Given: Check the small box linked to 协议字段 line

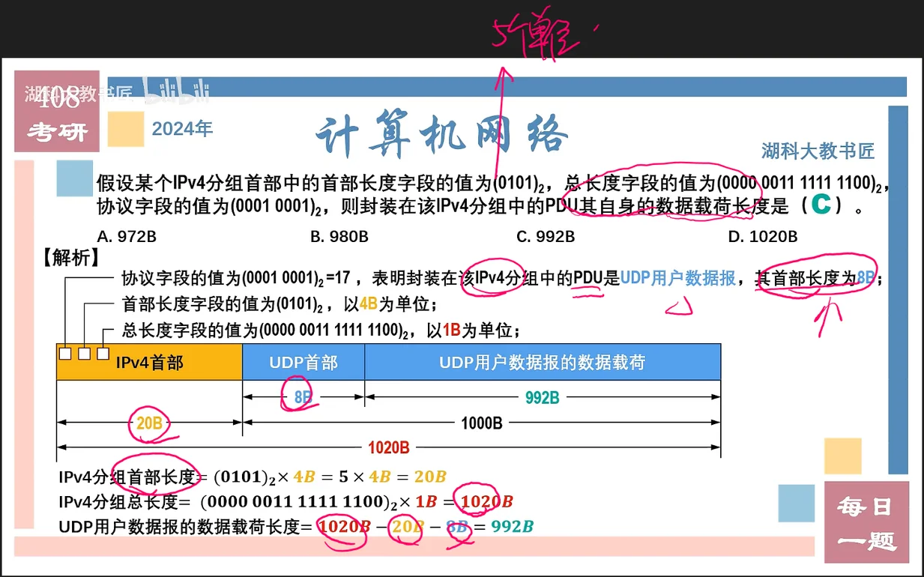Looking at the screenshot, I should point(66,353).
